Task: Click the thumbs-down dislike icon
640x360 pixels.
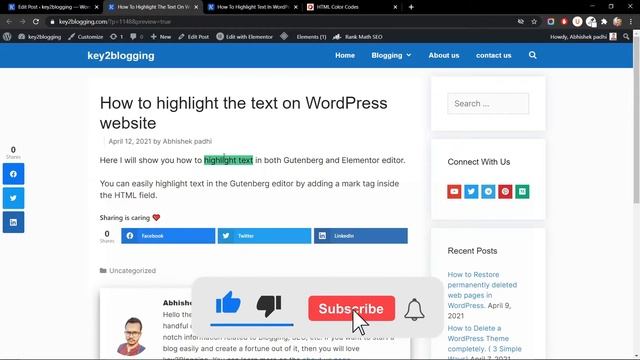Action: (x=269, y=305)
